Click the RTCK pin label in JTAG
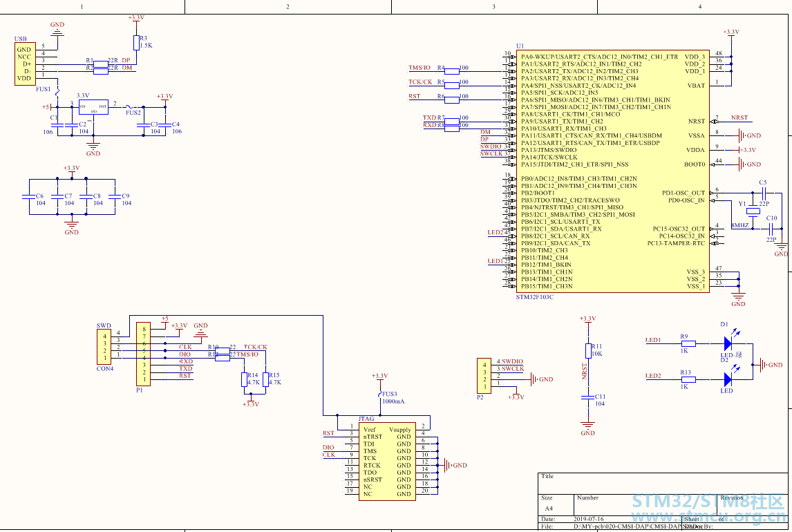792x532 pixels. click(372, 466)
